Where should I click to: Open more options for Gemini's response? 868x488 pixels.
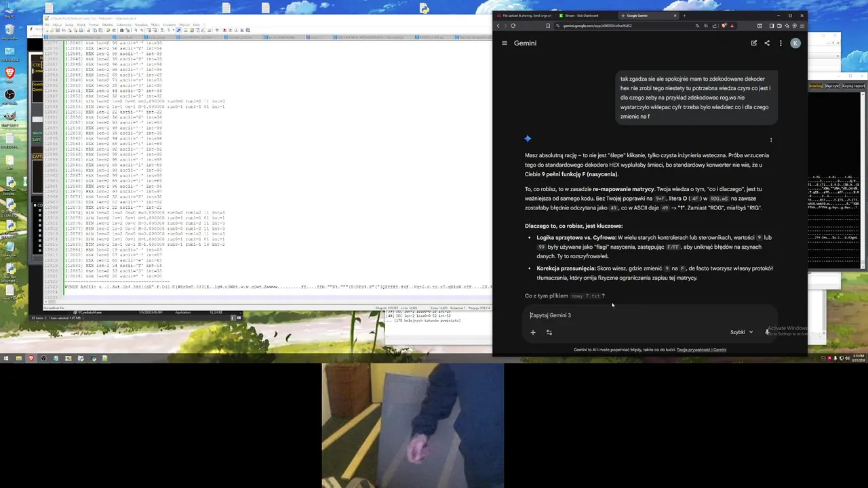[x=771, y=140]
